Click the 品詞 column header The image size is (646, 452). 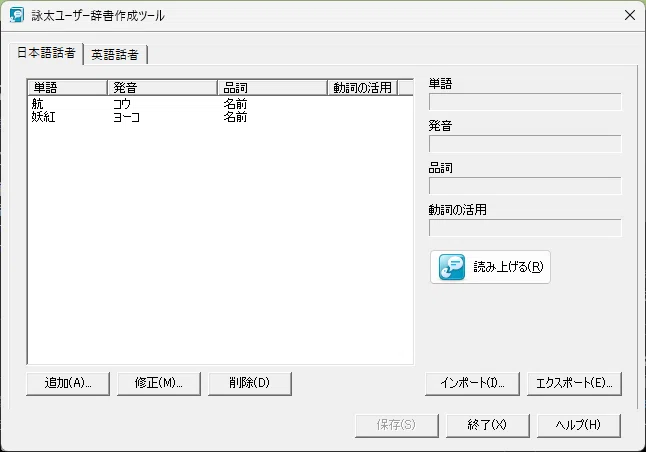(272, 88)
